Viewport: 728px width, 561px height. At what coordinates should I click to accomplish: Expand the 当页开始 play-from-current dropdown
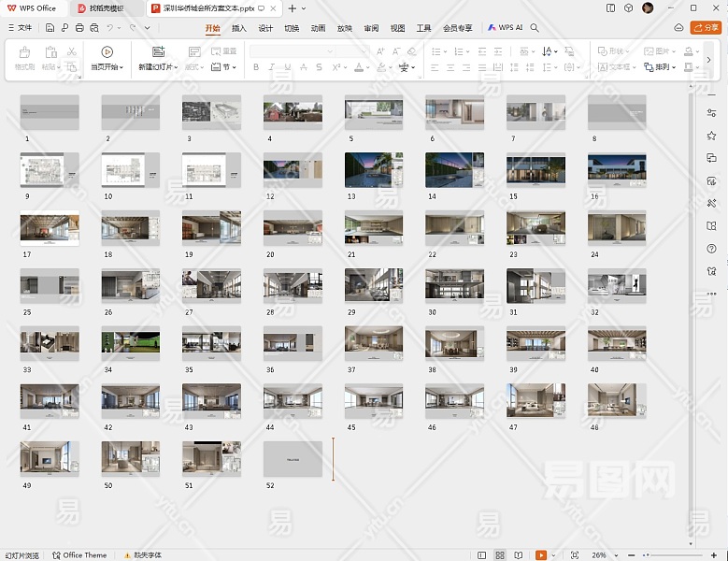(x=121, y=67)
